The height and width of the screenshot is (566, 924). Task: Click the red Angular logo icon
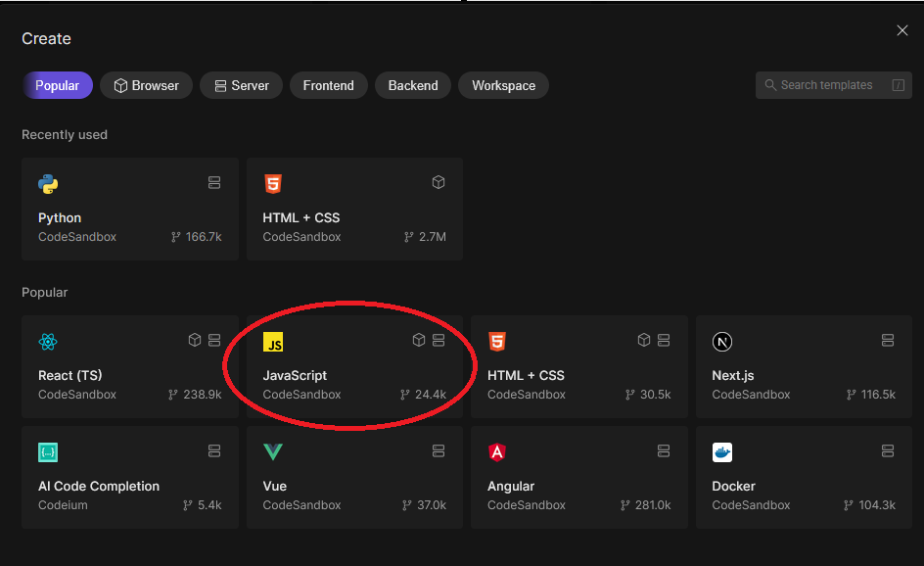497,452
